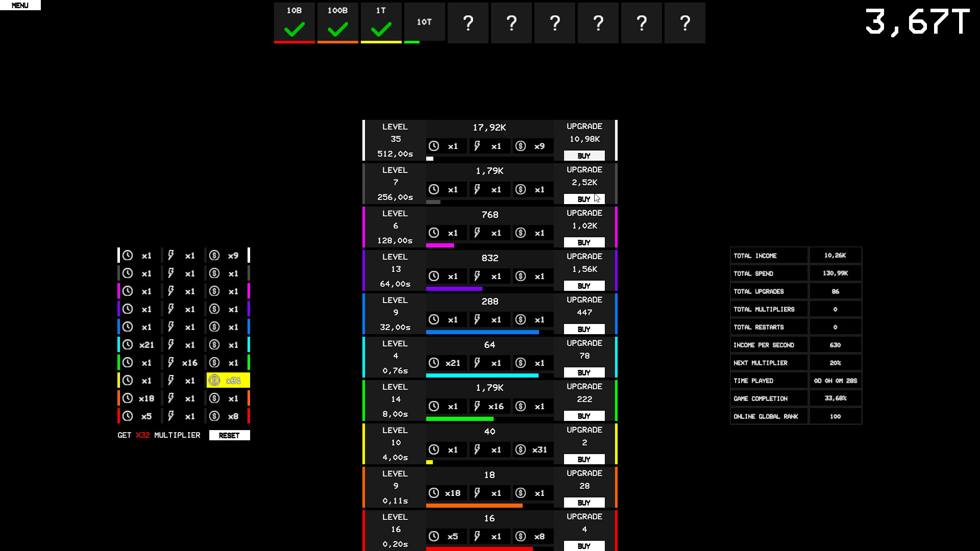Screen dimensions: 980x551
Task: Select the 10T milestone tile
Action: 424,22
